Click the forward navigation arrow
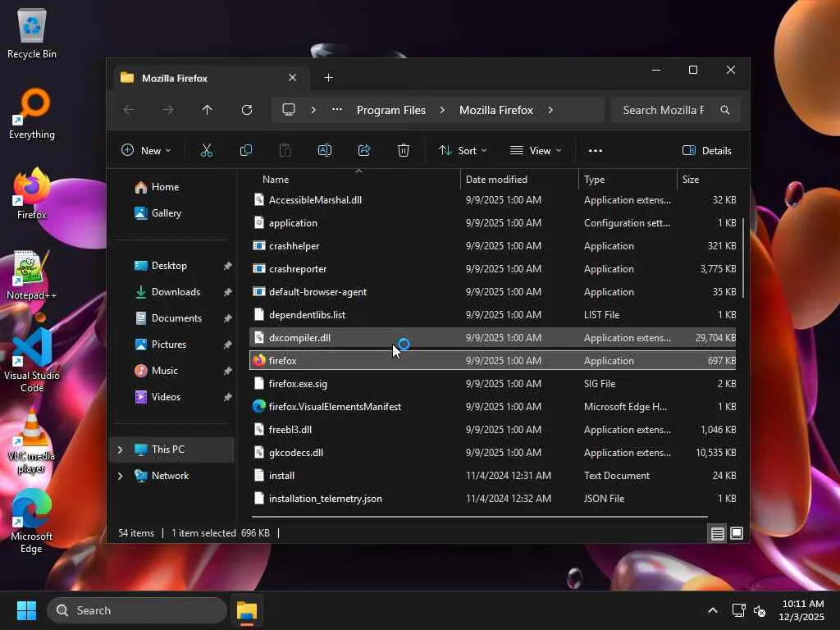 [168, 110]
